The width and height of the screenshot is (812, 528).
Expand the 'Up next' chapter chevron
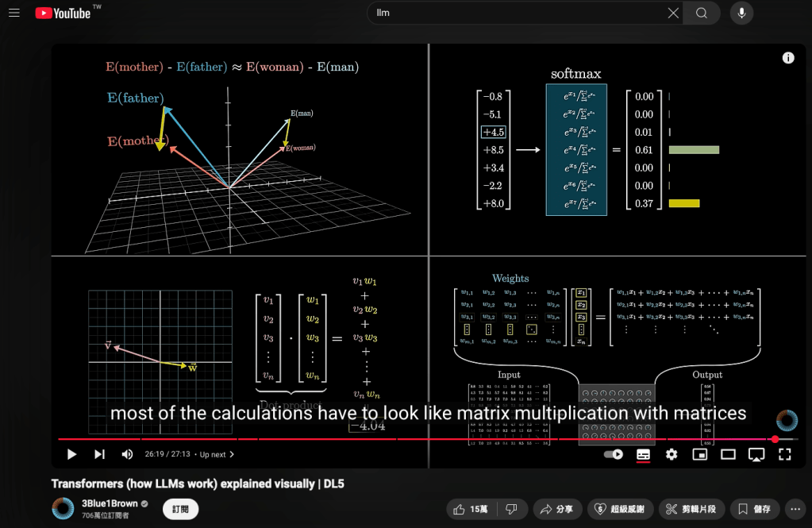coord(232,455)
